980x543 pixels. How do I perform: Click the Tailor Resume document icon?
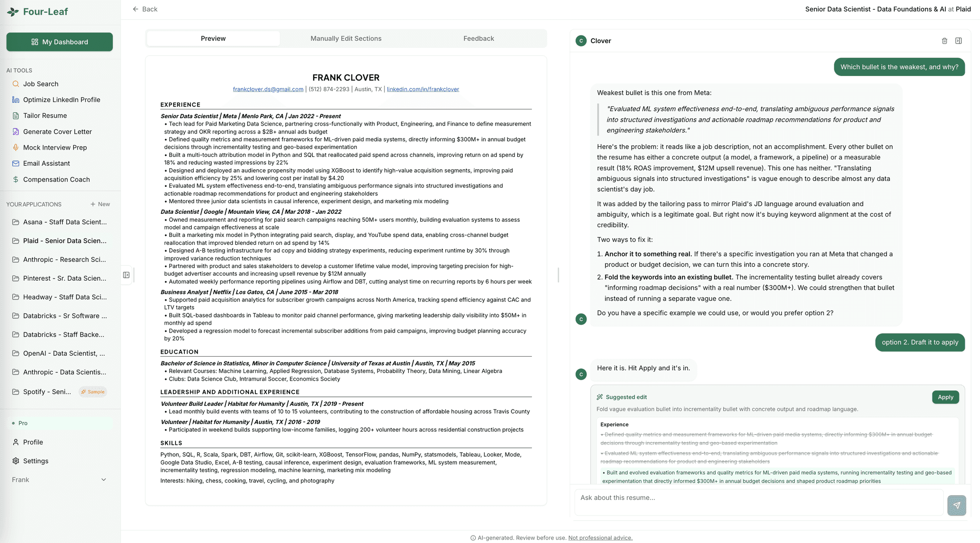16,116
